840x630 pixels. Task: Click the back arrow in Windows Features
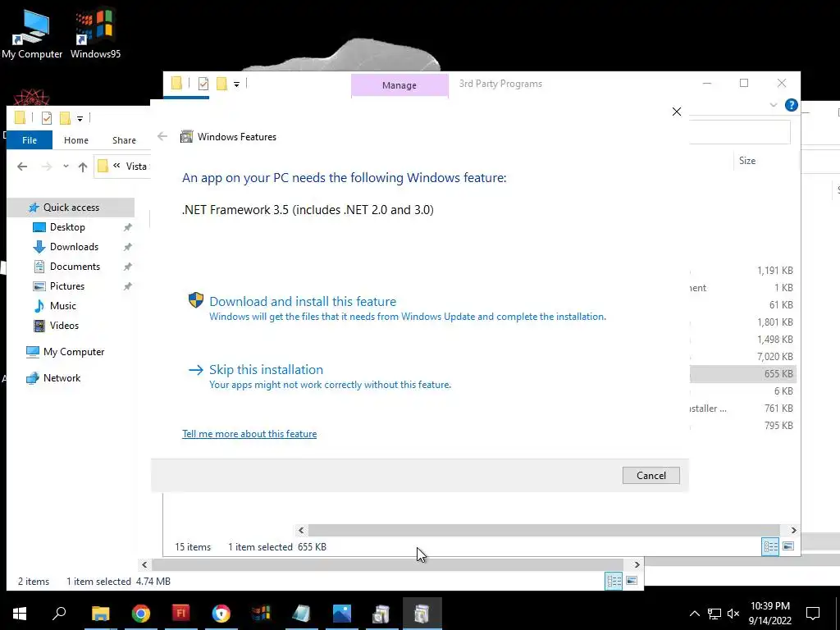(x=162, y=137)
